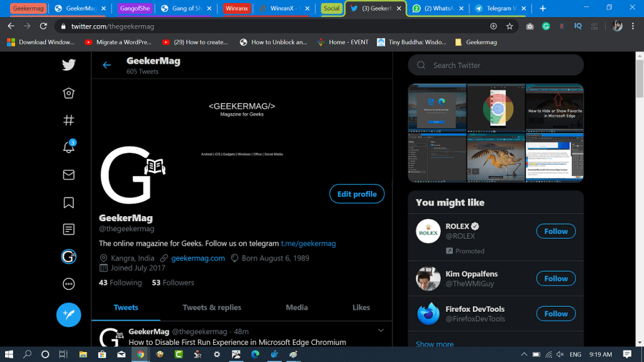Follow Firefox DevTools

(556, 314)
